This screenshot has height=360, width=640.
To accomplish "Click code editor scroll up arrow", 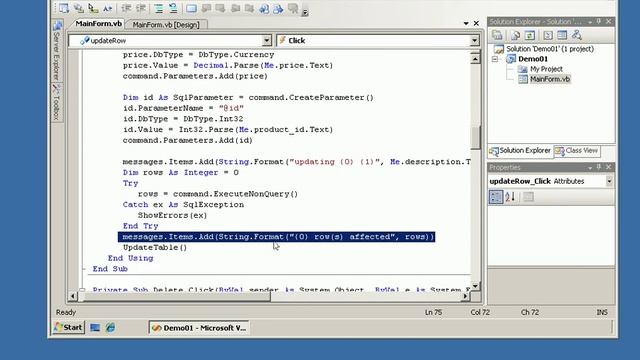I will (475, 59).
